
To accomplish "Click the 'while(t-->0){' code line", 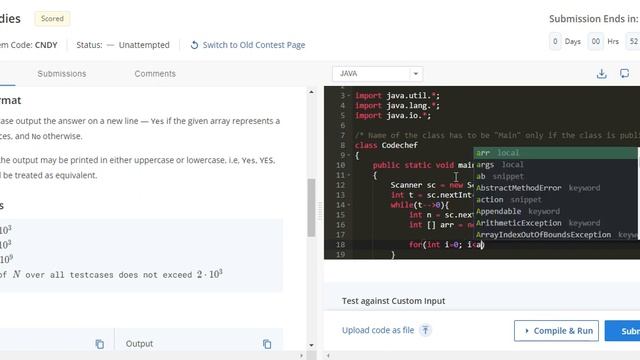I will [420, 205].
